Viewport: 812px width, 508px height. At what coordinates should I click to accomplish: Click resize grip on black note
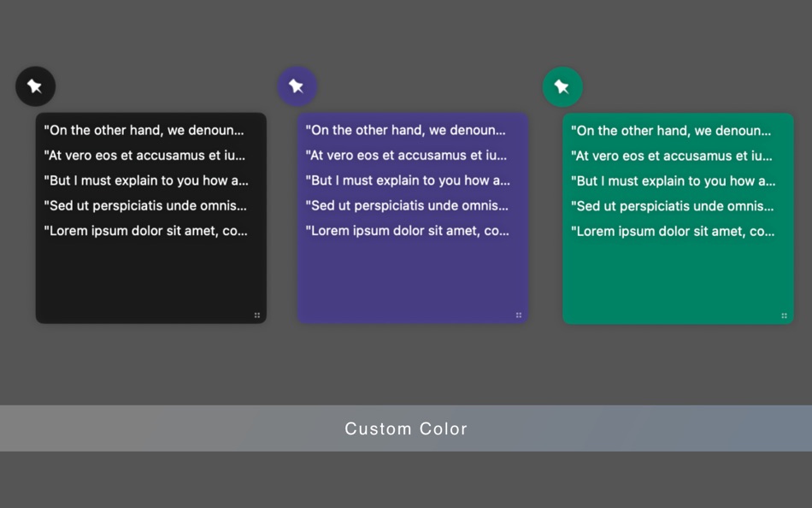257,316
